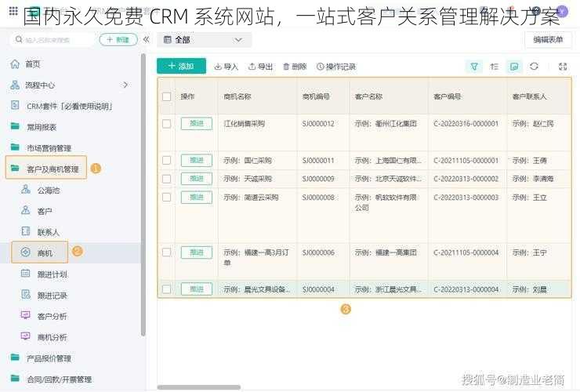The height and width of the screenshot is (392, 580).
Task: Check the row SJ0000011 checkbox
Action: (166, 160)
